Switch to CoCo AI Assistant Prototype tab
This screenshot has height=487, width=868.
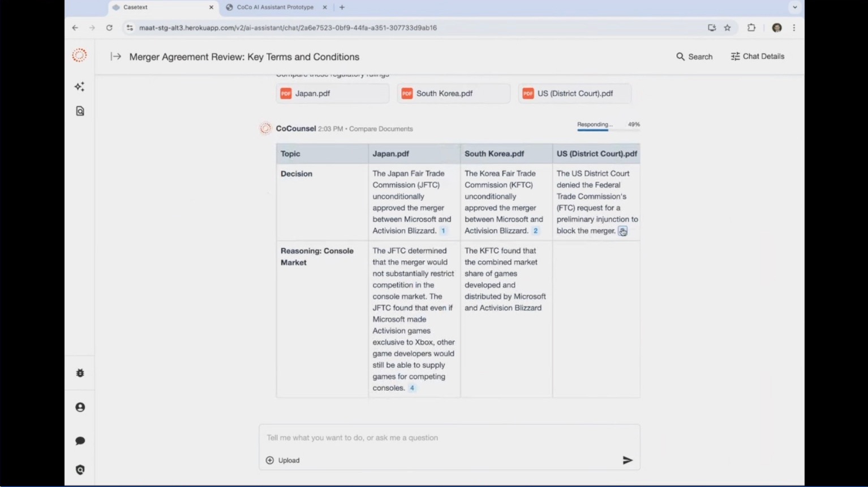coord(276,7)
